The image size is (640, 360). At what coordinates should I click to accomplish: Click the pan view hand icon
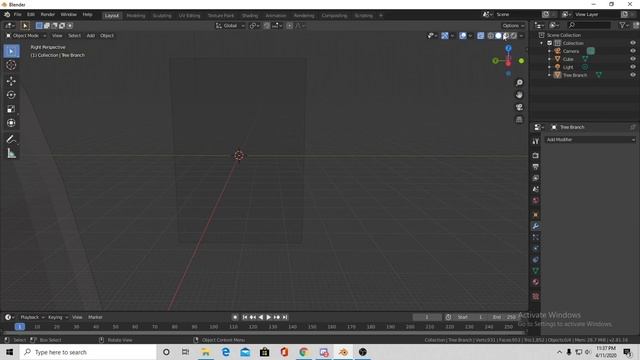519,95
